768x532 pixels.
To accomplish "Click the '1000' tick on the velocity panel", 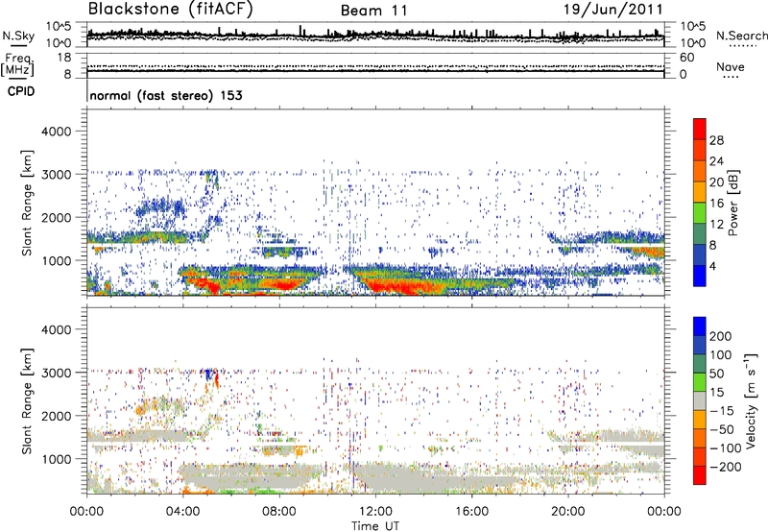I will 57,458.
